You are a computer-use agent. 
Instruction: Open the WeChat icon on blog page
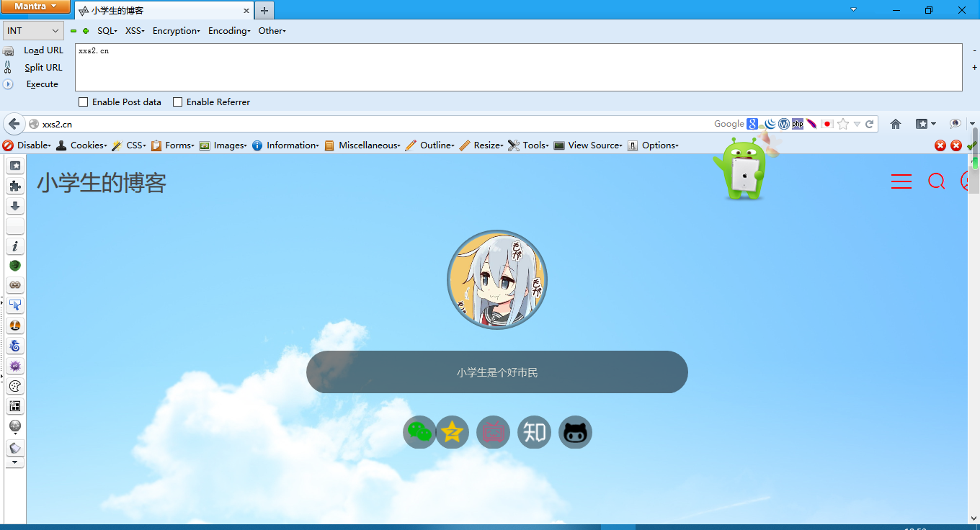419,432
